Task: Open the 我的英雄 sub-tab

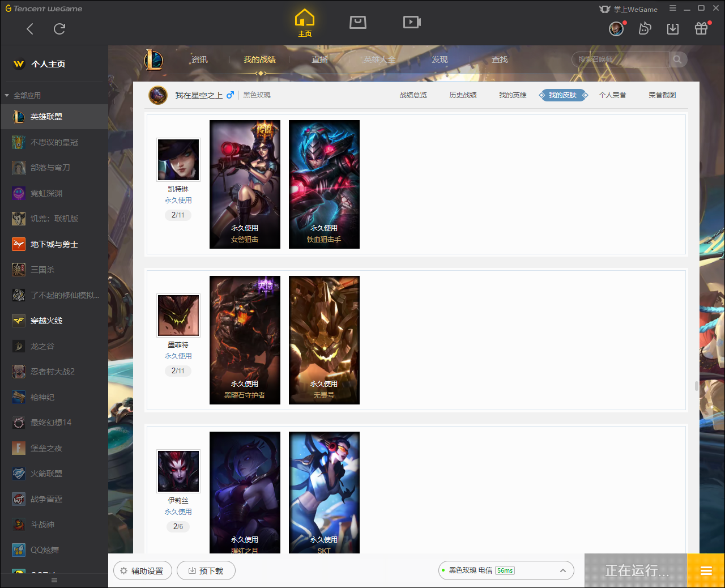Action: (x=513, y=95)
